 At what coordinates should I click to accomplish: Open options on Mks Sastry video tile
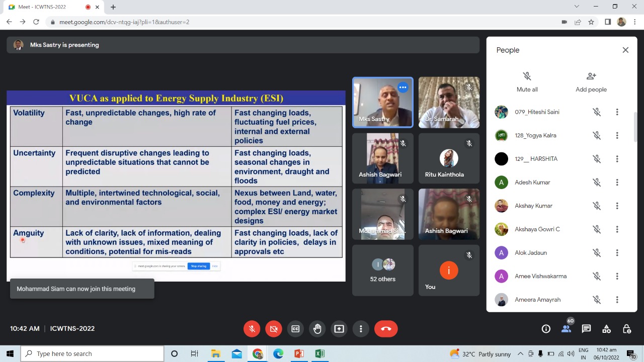coord(403,87)
